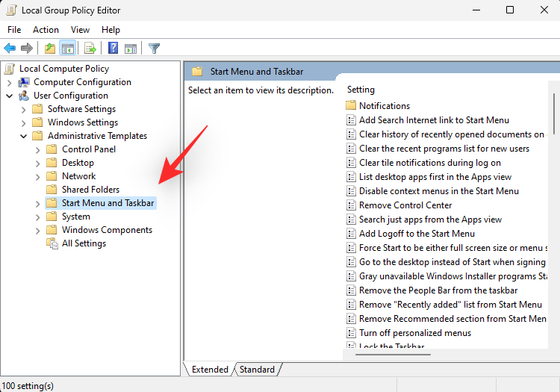Open the Help question mark icon
Screen dimensions: 560x392
click(113, 48)
